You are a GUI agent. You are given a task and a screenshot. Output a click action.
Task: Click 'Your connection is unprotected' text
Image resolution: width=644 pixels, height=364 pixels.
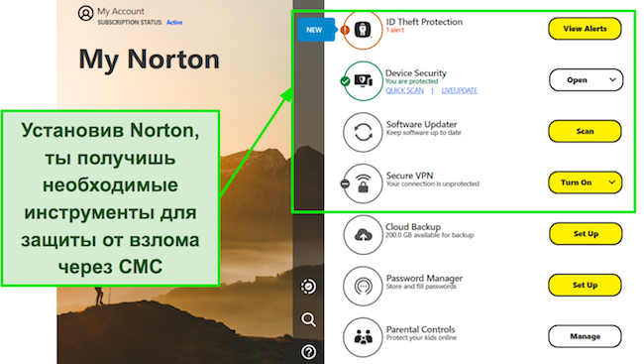tap(433, 183)
